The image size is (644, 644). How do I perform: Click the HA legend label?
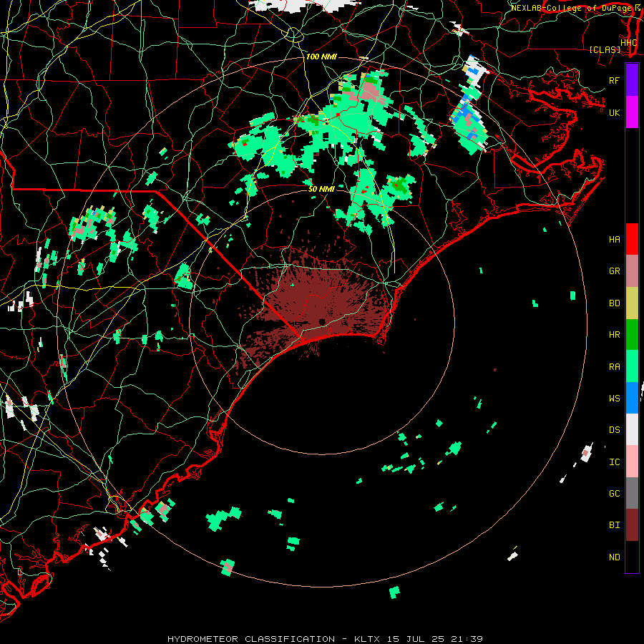615,240
